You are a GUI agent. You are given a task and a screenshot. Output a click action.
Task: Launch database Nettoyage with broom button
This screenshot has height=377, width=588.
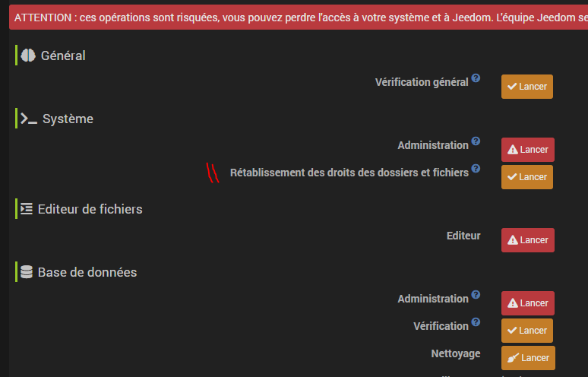(x=528, y=358)
